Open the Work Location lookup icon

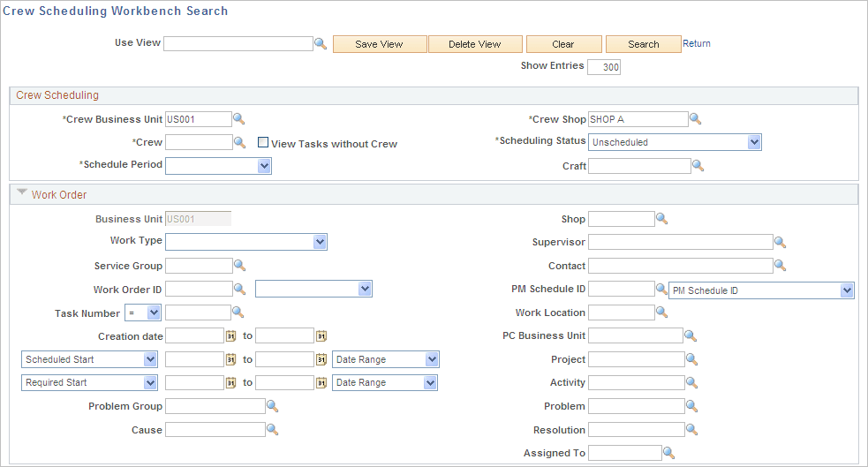click(x=661, y=313)
